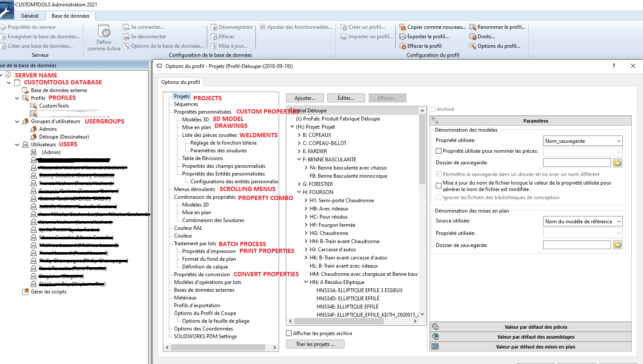Click the project list horizontal scrollbar
643x364 pixels.
pos(353,321)
